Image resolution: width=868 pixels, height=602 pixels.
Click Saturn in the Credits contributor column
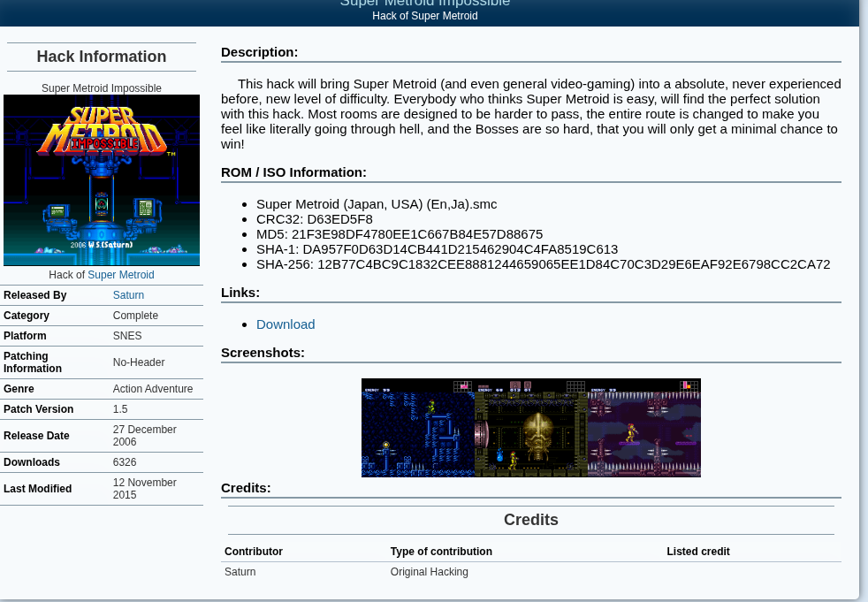[x=240, y=572]
